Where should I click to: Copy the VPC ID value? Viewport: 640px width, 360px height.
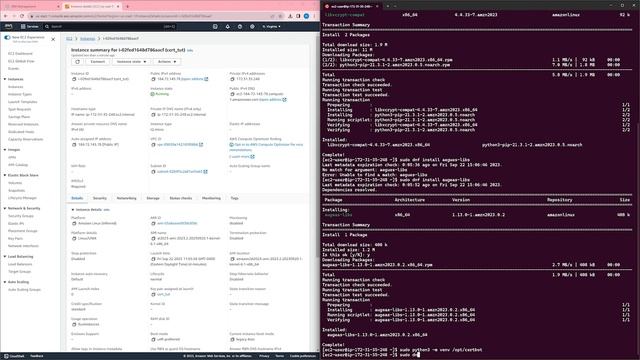tap(153, 144)
